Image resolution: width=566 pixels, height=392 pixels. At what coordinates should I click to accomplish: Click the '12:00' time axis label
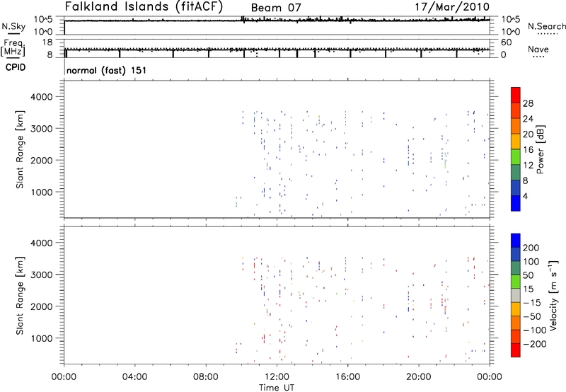(x=277, y=377)
